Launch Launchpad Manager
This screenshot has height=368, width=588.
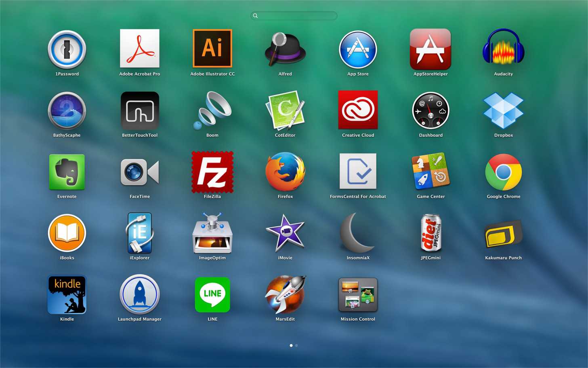point(140,295)
